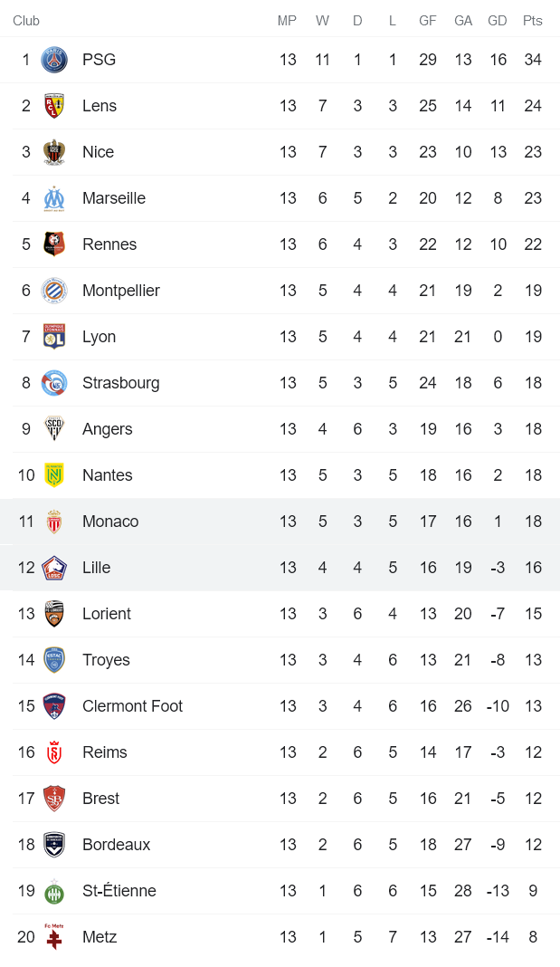Viewport: 560px width, 967px height.
Task: Click the Club column header
Action: click(x=26, y=21)
